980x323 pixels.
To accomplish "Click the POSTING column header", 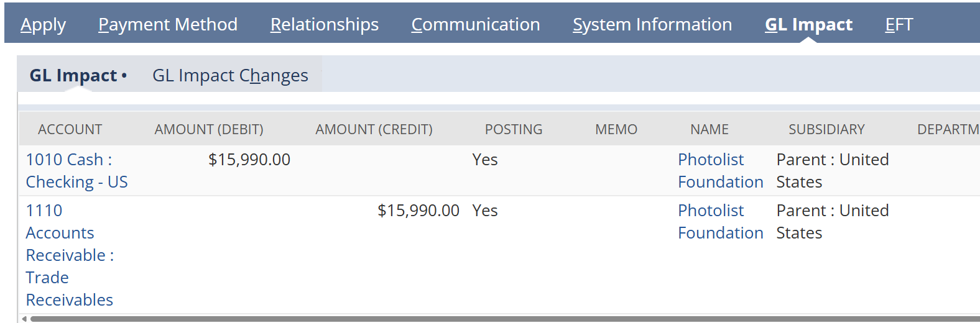I will [x=514, y=129].
